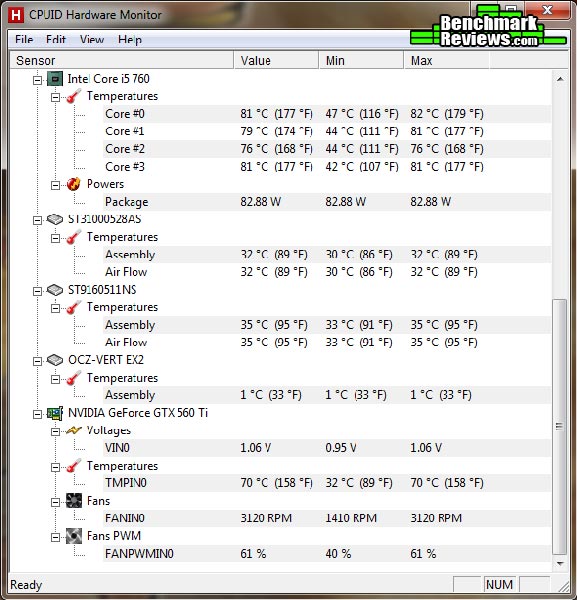Click the NVIDIA GeForce GTX 560 Ti card icon
Viewport: 577px width, 600px height.
coord(55,413)
